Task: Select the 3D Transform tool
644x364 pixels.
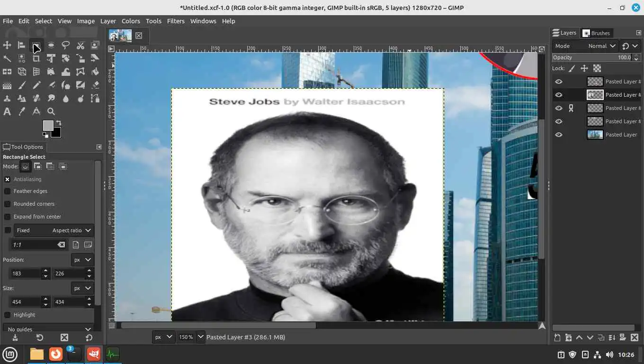Action: click(22, 72)
